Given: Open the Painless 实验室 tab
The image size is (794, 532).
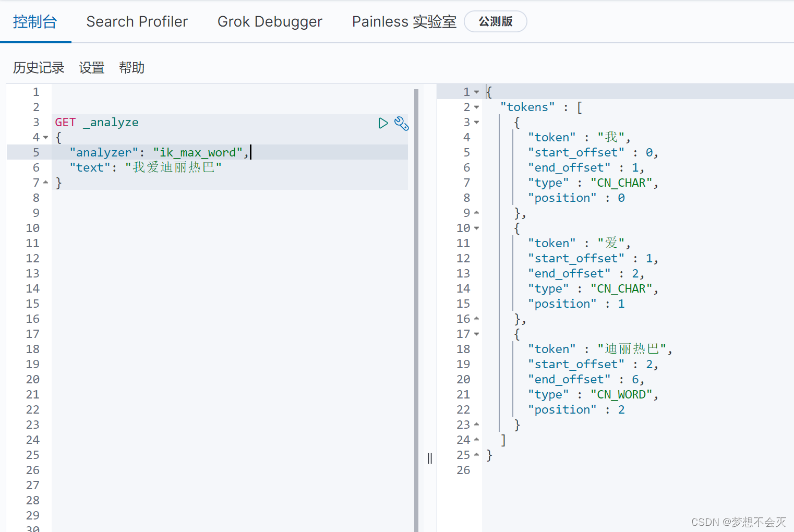Looking at the screenshot, I should point(404,22).
